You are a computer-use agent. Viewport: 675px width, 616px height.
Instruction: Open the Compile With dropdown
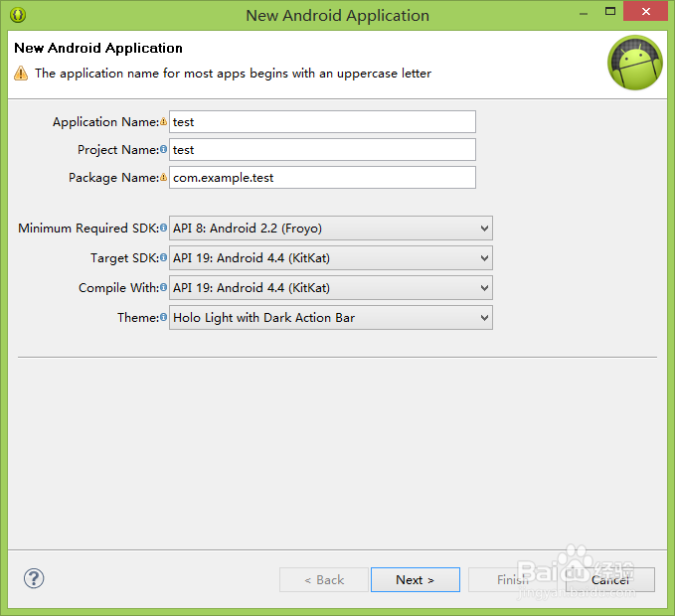pyautogui.click(x=331, y=287)
